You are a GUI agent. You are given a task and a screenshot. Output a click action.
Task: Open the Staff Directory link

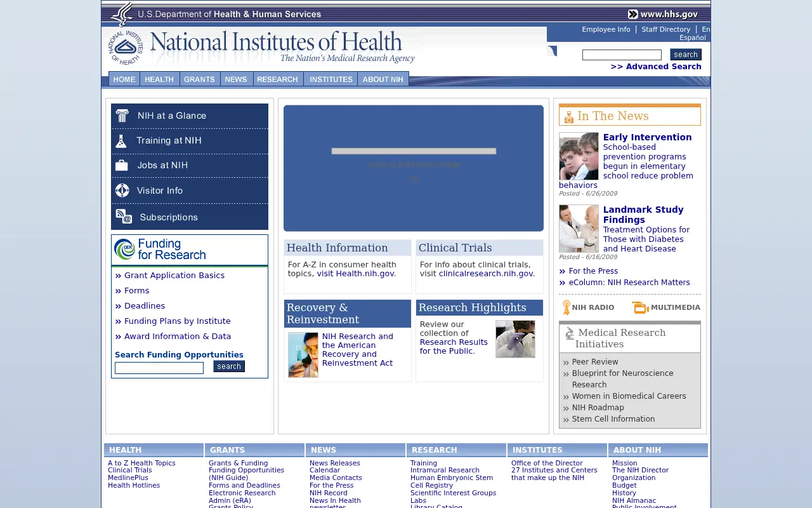pos(665,29)
